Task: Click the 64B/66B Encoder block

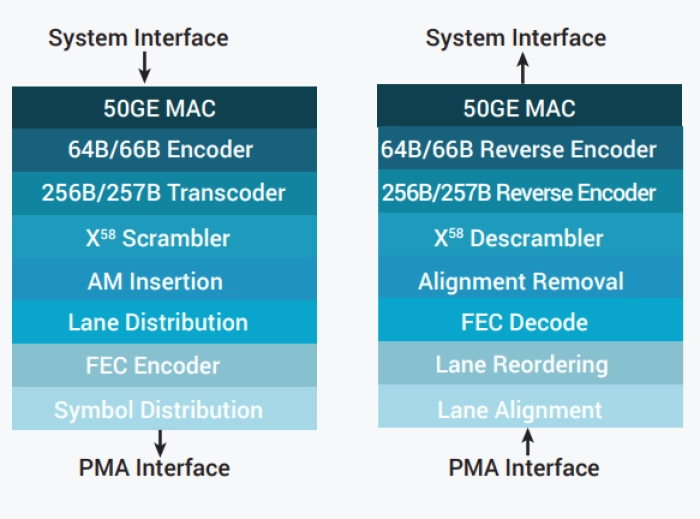Action: point(164,150)
